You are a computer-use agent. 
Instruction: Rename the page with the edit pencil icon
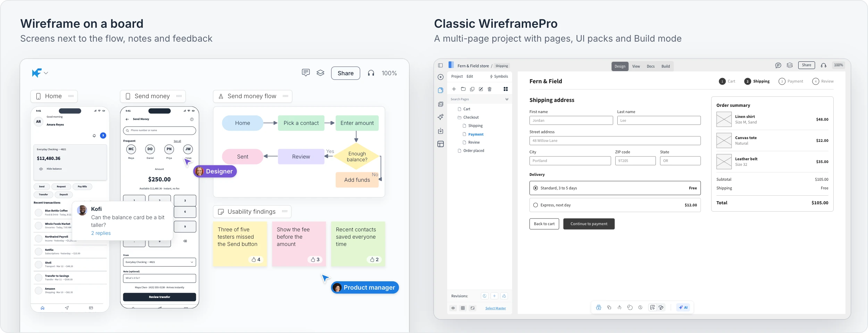click(x=481, y=89)
